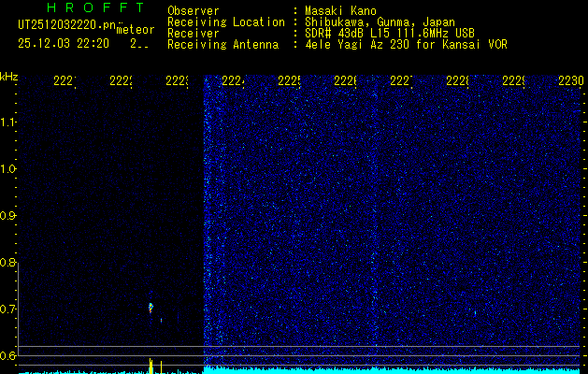The image size is (588, 374).
Task: Click the word meteor under the file name
Action: tap(136, 30)
